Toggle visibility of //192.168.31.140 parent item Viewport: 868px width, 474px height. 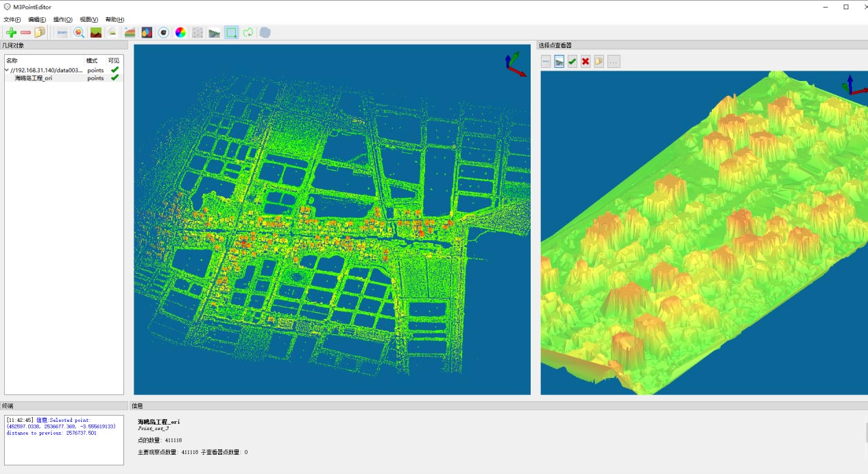[x=114, y=70]
